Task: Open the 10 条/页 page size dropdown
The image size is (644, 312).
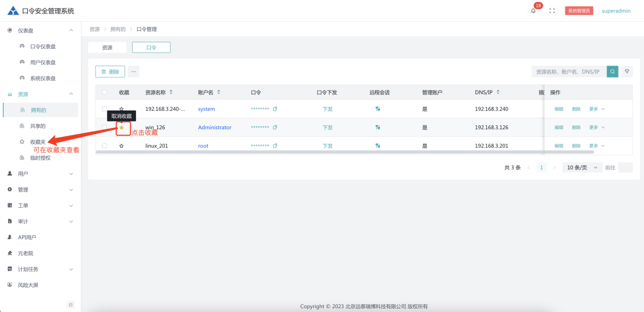Action: pyautogui.click(x=582, y=168)
